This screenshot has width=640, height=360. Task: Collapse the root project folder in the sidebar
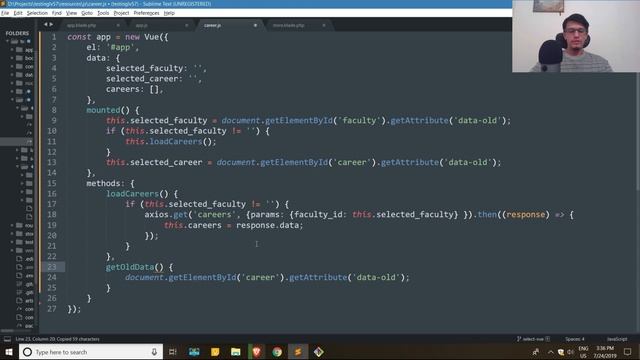[7, 41]
